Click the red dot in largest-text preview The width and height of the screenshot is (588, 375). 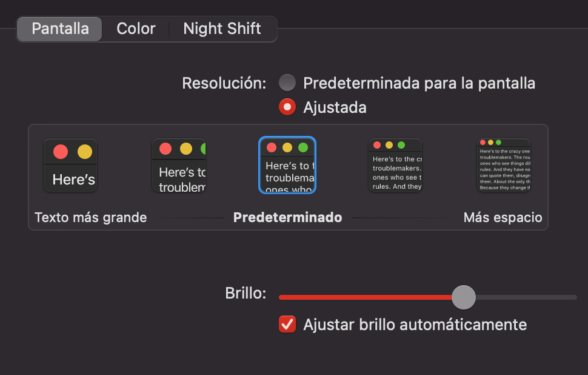(60, 152)
